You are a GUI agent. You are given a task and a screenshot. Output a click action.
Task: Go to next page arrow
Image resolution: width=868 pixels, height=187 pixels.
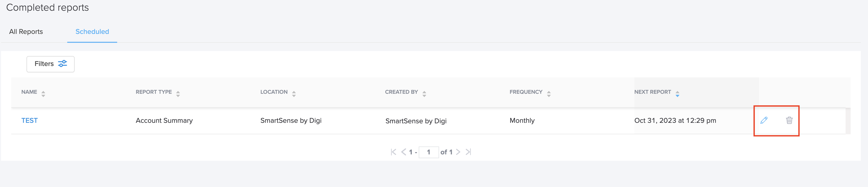point(458,152)
